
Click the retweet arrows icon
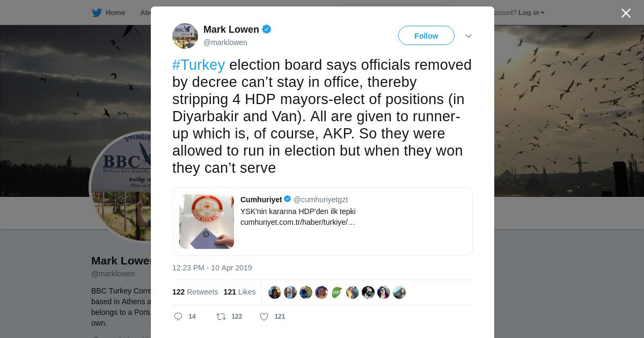coord(221,317)
